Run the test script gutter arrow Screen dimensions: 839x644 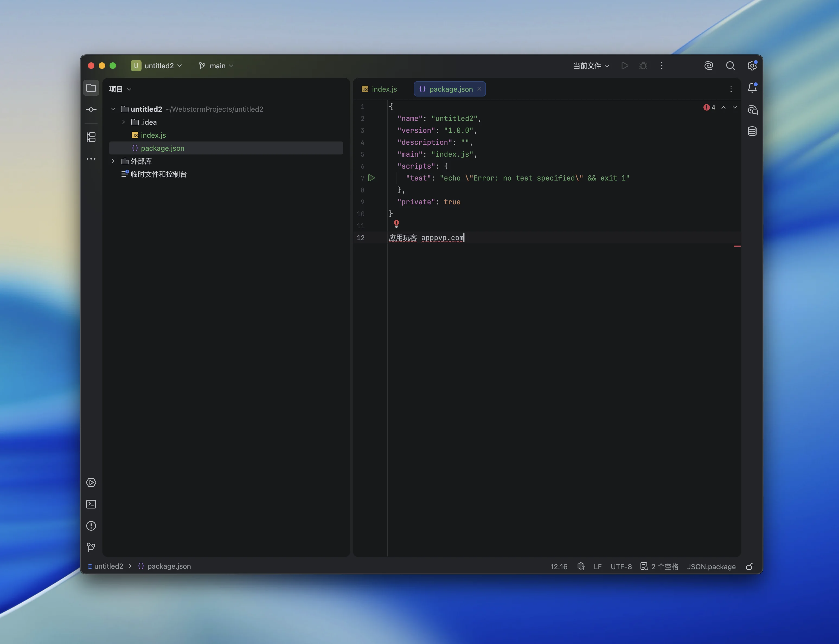371,178
